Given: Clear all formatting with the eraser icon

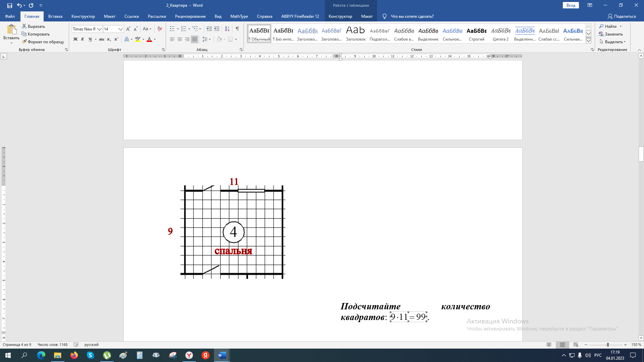Looking at the screenshot, I should 160,29.
